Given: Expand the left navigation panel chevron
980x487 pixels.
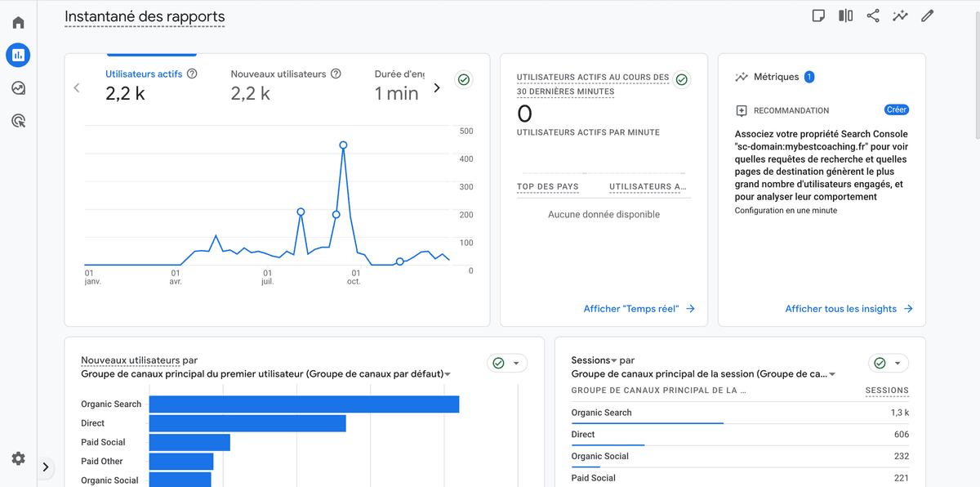Looking at the screenshot, I should pos(46,467).
